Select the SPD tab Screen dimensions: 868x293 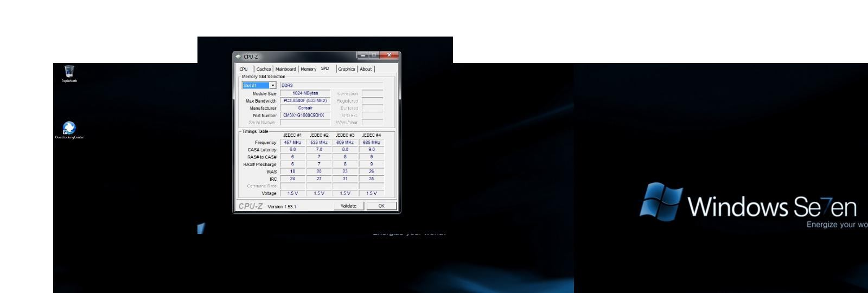tap(325, 68)
